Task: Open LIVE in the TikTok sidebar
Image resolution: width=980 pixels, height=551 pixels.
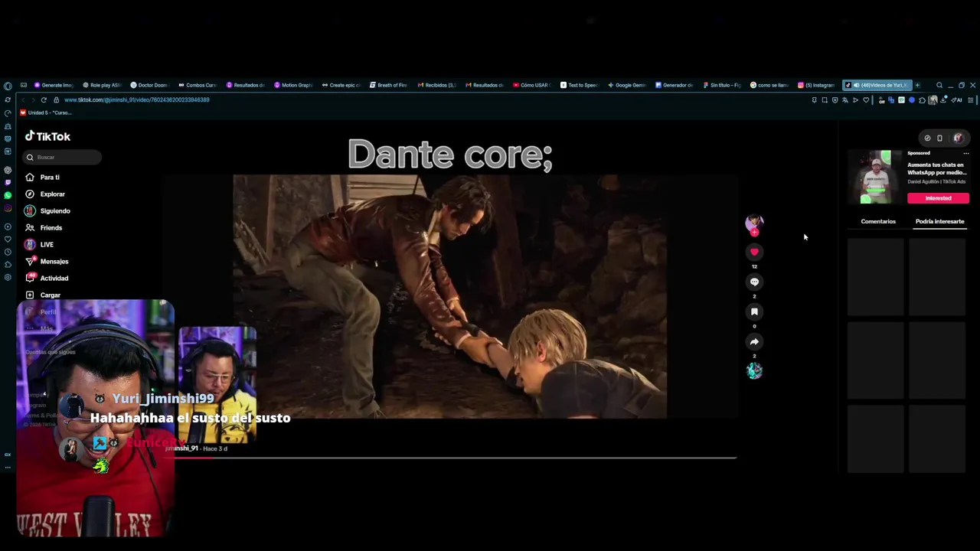Action: [39, 245]
